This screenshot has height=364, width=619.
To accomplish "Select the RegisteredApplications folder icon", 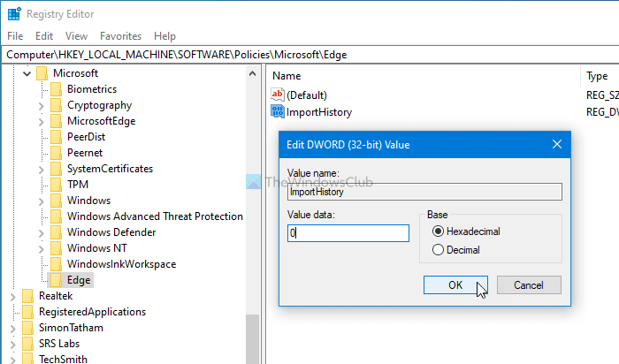I will click(28, 312).
